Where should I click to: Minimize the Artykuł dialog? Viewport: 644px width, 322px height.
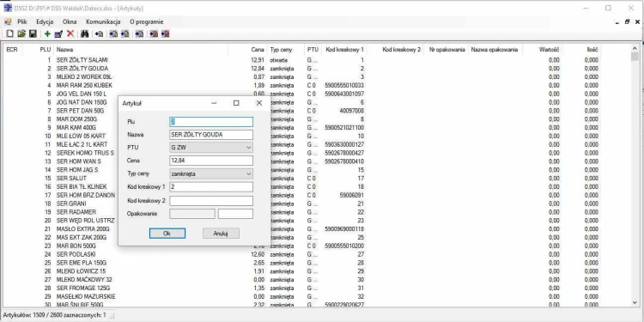pos(214,103)
